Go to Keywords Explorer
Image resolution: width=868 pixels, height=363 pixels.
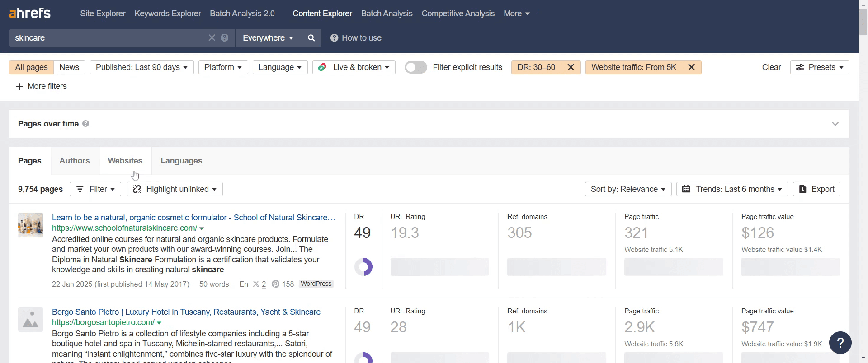coord(168,14)
